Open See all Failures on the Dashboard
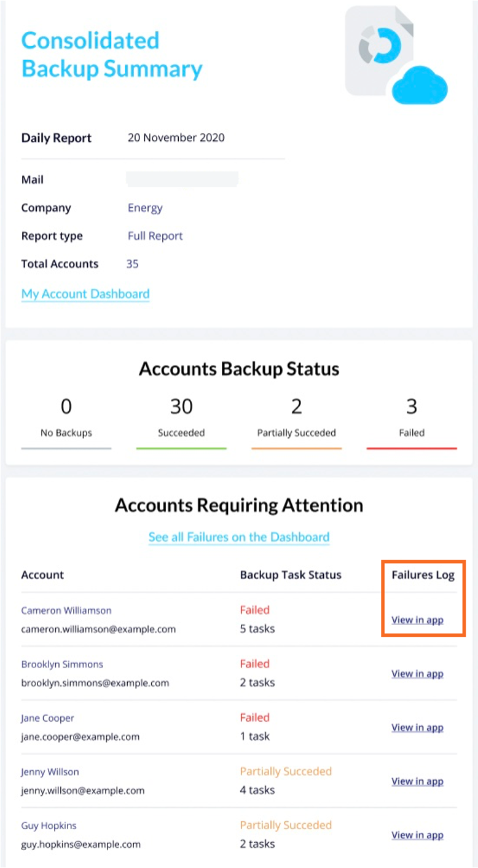Screen dimensions: 478x868 coord(238,537)
